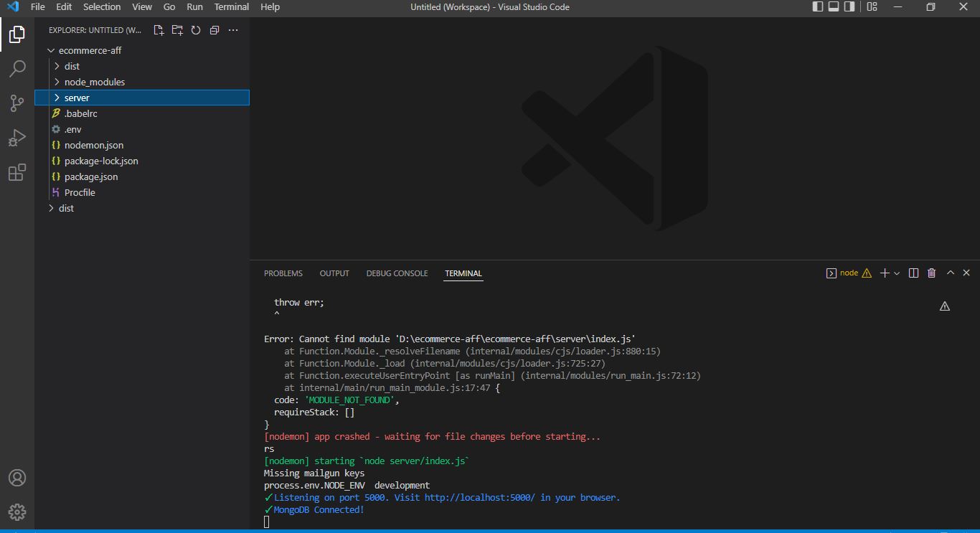Open Source Control view
The image size is (980, 533).
[x=17, y=103]
